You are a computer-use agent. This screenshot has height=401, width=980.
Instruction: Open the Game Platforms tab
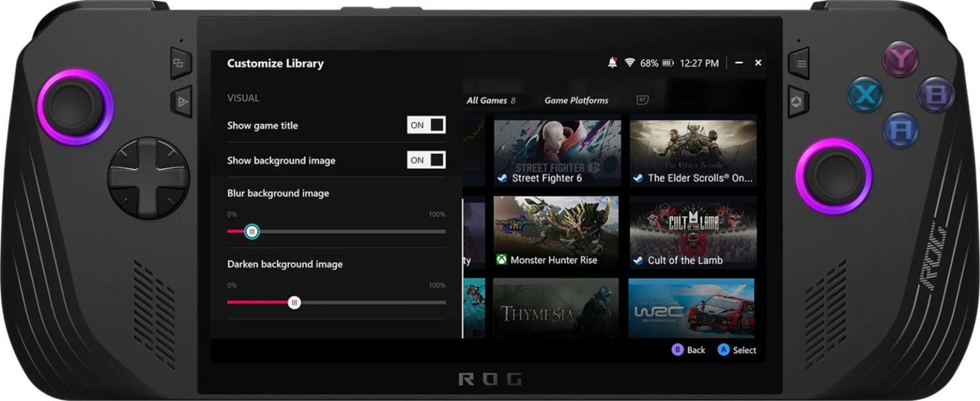coord(576,100)
